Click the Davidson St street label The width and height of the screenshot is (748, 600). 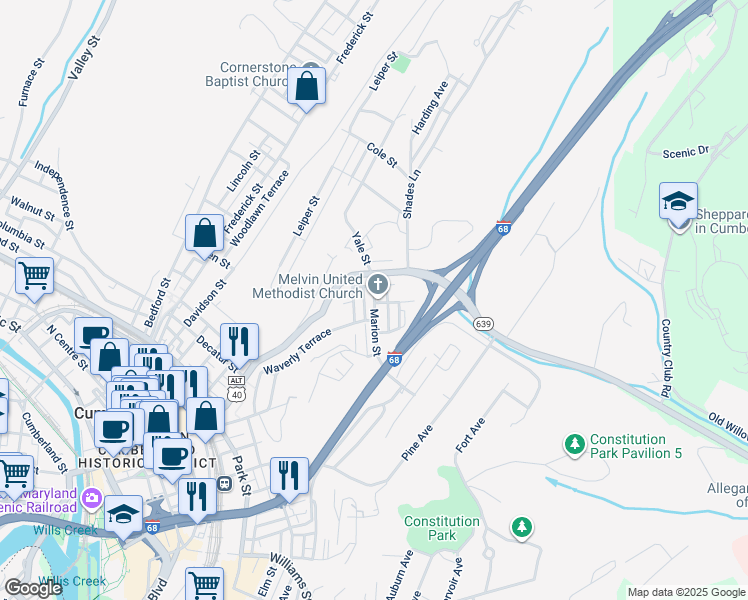(x=205, y=303)
